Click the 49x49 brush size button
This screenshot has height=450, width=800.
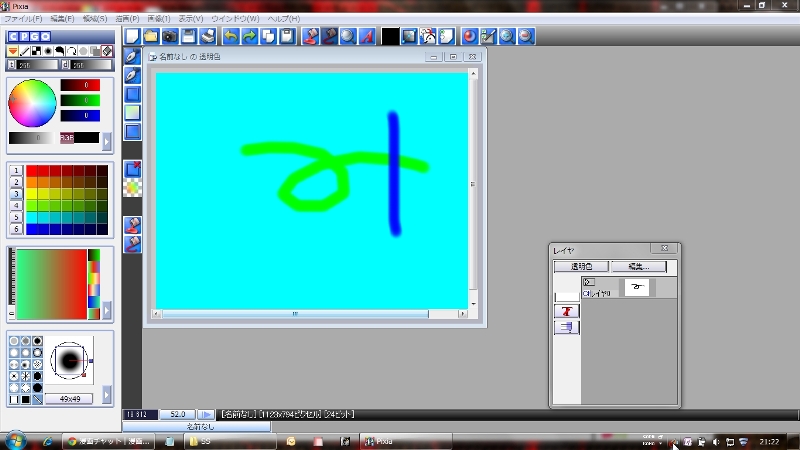coord(69,399)
